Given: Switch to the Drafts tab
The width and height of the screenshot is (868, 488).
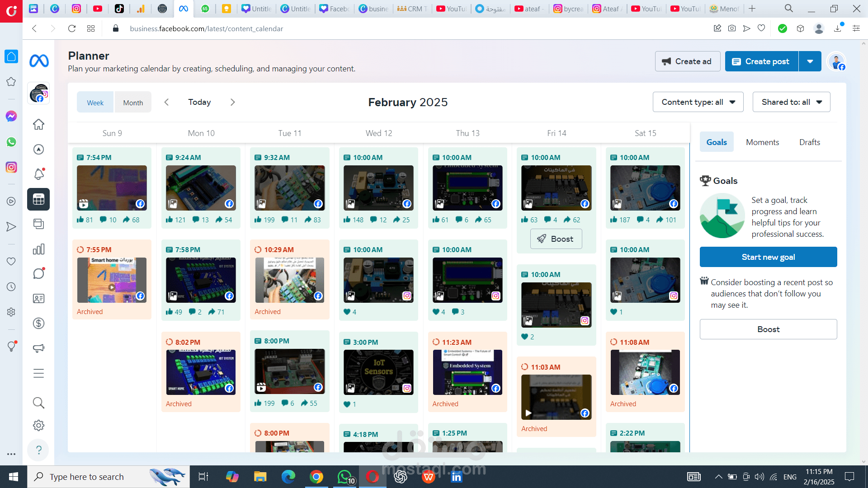Looking at the screenshot, I should [x=809, y=142].
